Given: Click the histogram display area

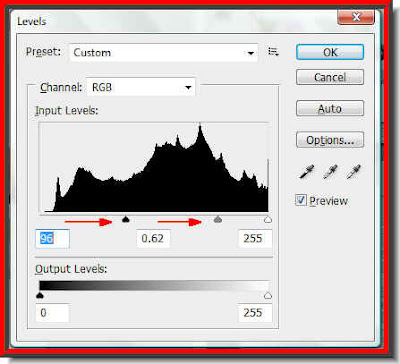Looking at the screenshot, I should pos(154,167).
